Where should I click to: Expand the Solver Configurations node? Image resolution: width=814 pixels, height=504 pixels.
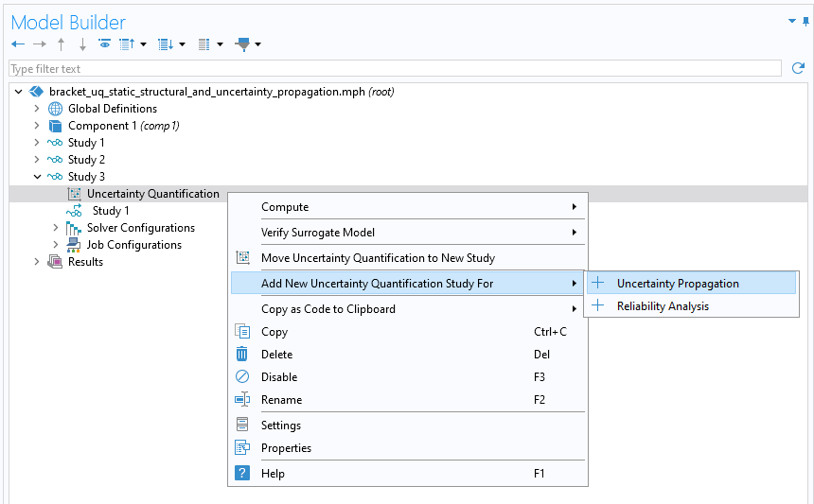tap(56, 228)
